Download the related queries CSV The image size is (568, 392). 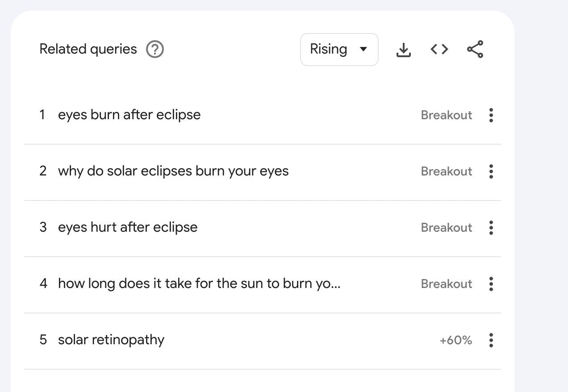pyautogui.click(x=403, y=50)
